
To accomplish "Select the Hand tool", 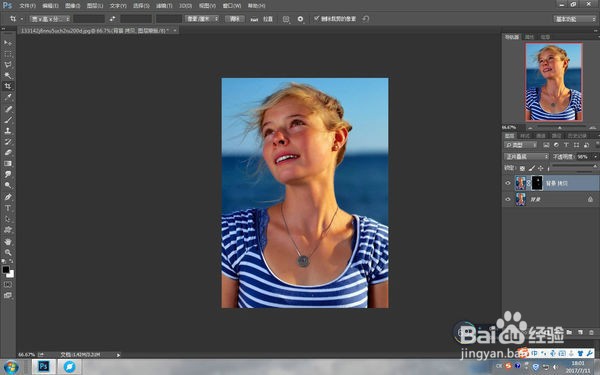I will (x=8, y=242).
